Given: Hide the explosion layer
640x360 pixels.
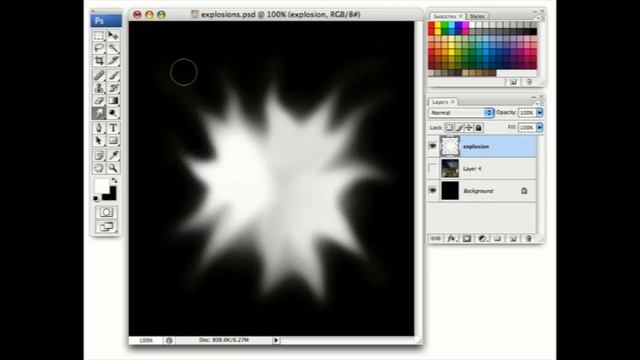Looking at the screenshot, I should [433, 146].
